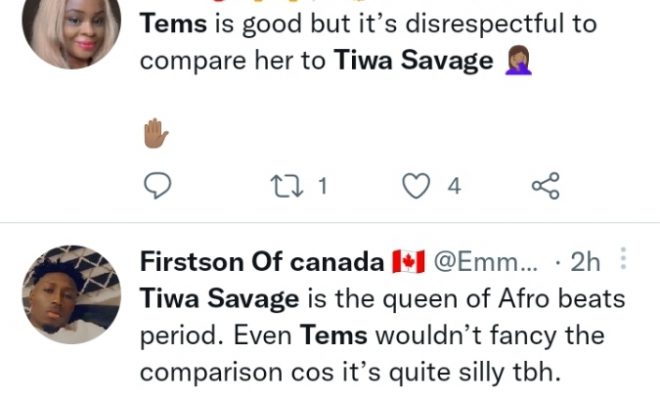Viewport: 660px width, 400px height.
Task: Retweet the tweet using the retweet arrows icon
Action: click(285, 185)
